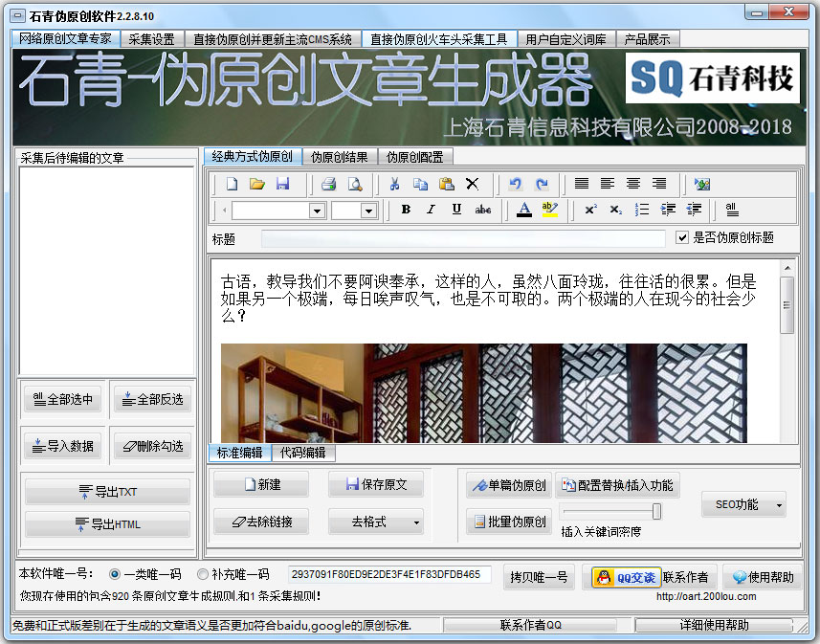Switch to 伪原创结果 tab
The width and height of the screenshot is (820, 644).
(x=339, y=157)
